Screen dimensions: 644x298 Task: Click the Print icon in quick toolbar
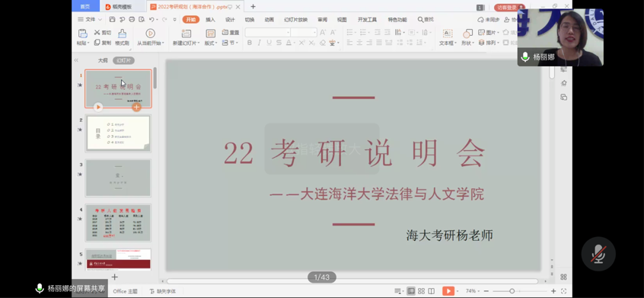coord(132,19)
